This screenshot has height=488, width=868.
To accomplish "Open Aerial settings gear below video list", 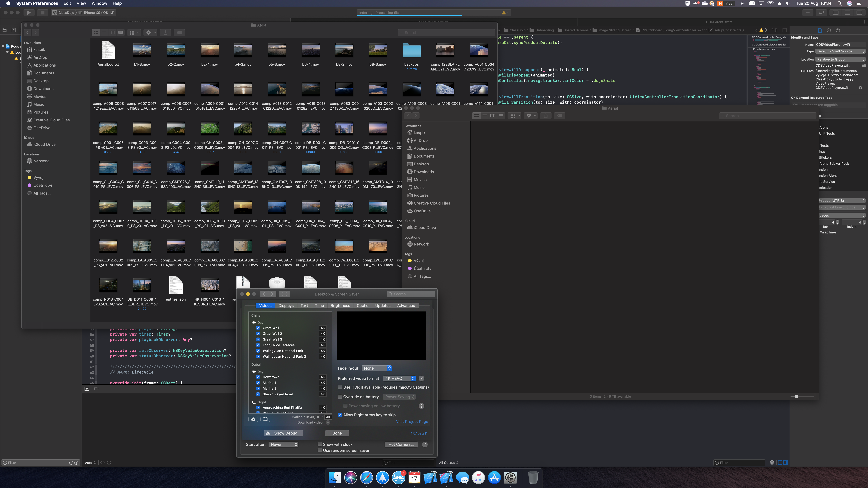I will point(253,419).
